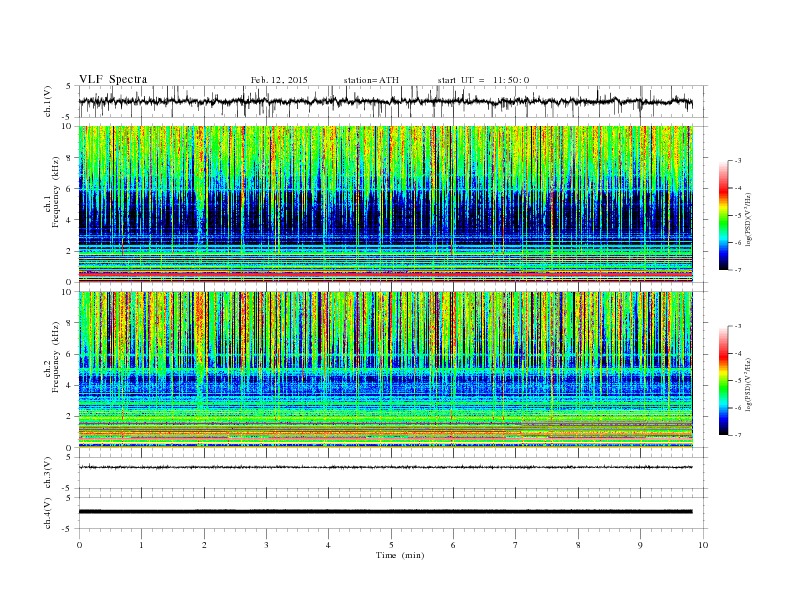Click the ch.2 colorbar "log(PSD)(V²/Hz)" label
Viewport: 792px width, 612px height.
point(748,385)
